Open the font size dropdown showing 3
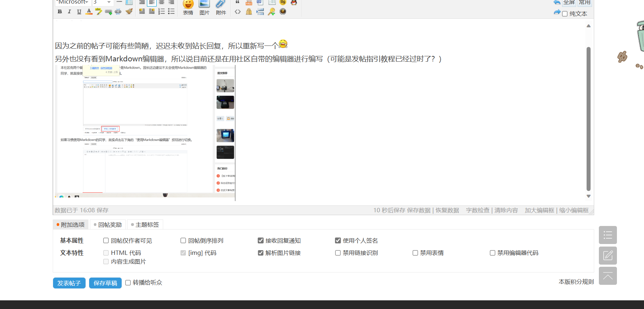The height and width of the screenshot is (309, 644). pos(103,2)
